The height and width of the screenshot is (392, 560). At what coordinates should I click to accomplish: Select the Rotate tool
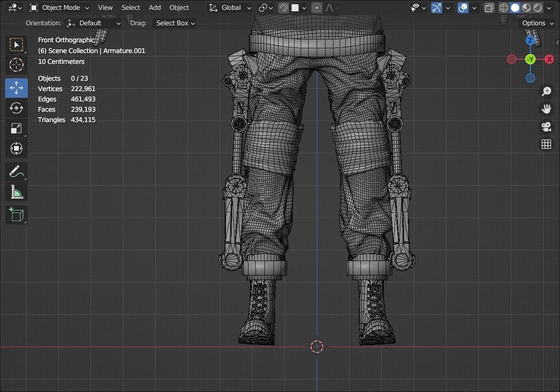[16, 108]
